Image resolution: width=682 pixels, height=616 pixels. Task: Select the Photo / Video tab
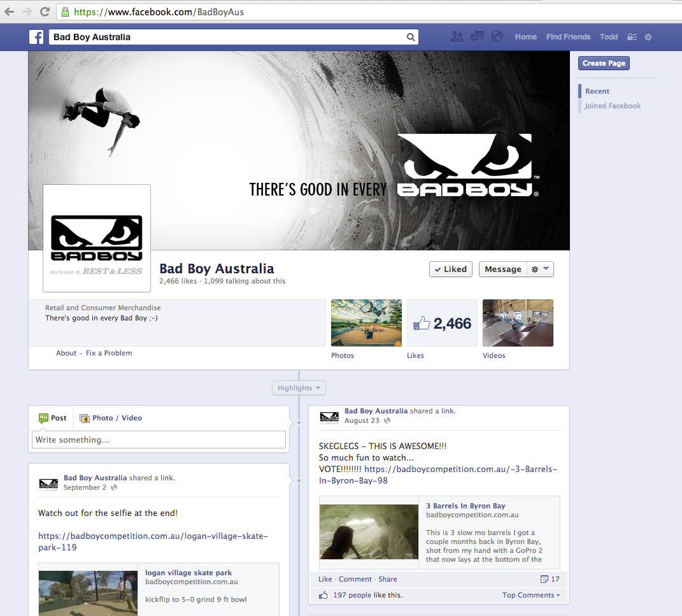[111, 418]
